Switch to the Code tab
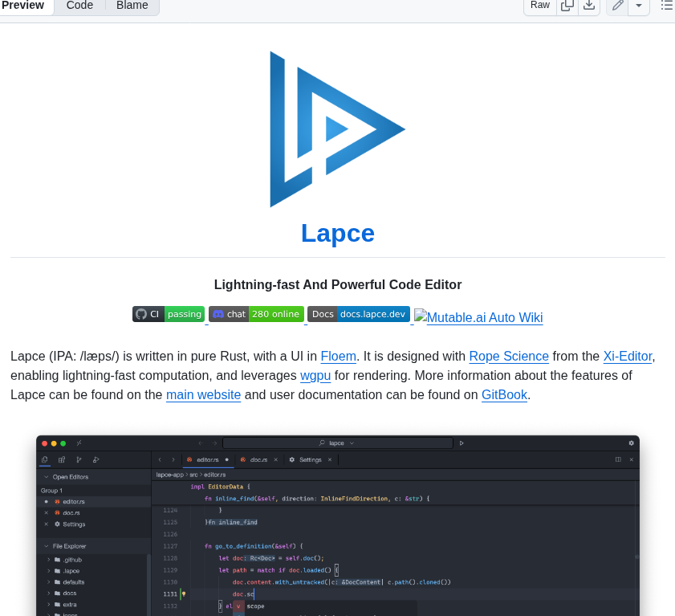This screenshot has width=675, height=616. 79,6
